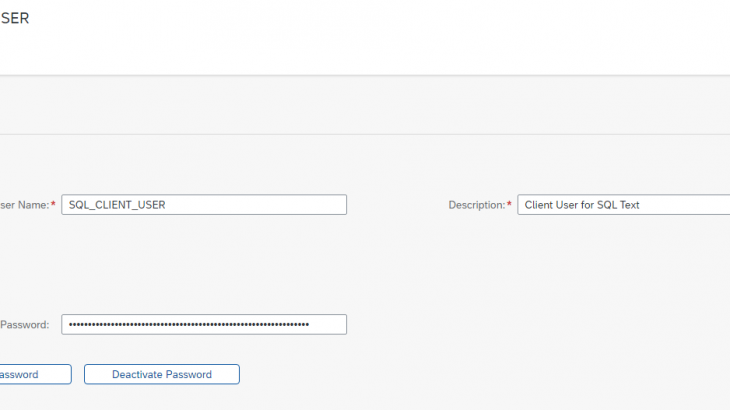Click the page title ending in "SER"
Image resolution: width=730 pixels, height=410 pixels.
[14, 18]
